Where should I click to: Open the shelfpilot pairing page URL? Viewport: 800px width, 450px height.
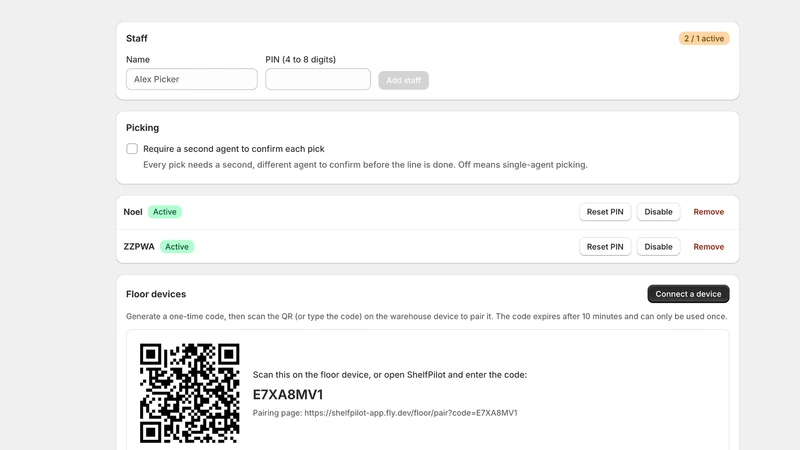pos(411,413)
